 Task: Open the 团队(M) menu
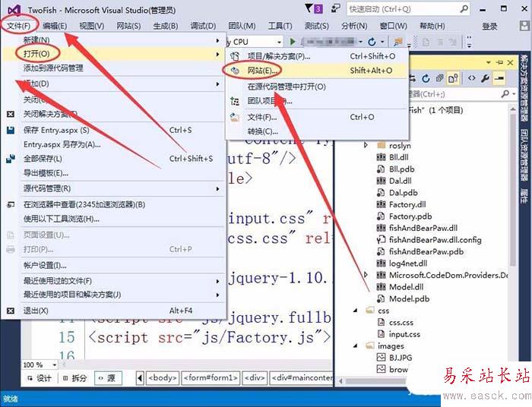[242, 26]
